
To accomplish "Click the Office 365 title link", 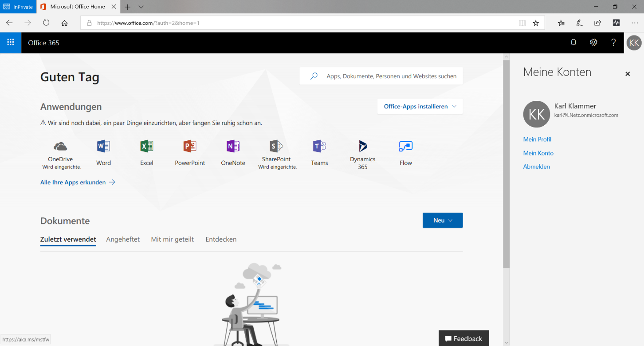I will (43, 43).
